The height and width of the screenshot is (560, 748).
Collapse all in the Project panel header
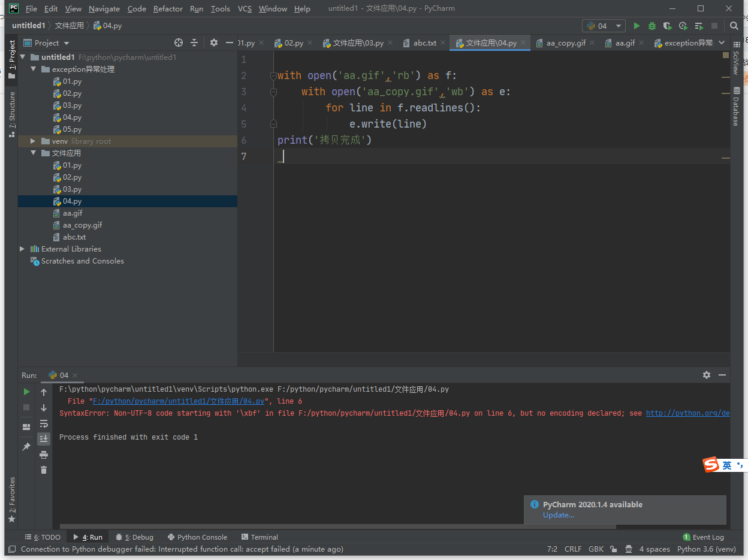[194, 43]
